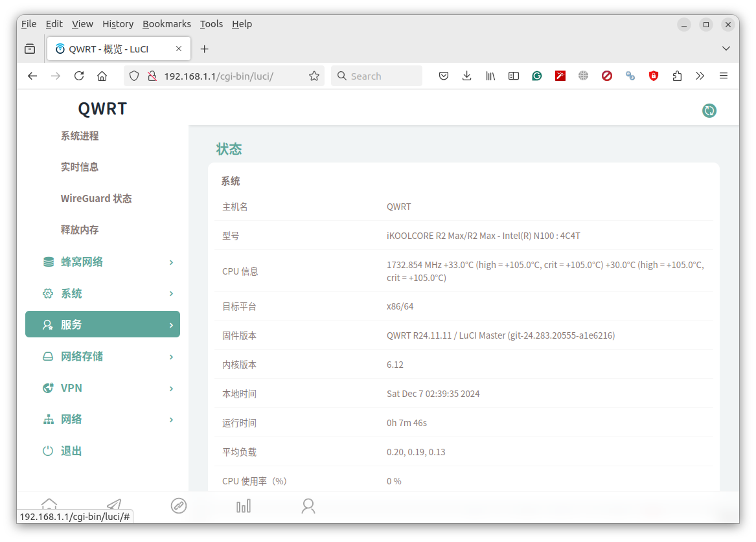Screen dimensions: 756x542
Task: Click the 服务 sidebar item label
Action: point(71,324)
